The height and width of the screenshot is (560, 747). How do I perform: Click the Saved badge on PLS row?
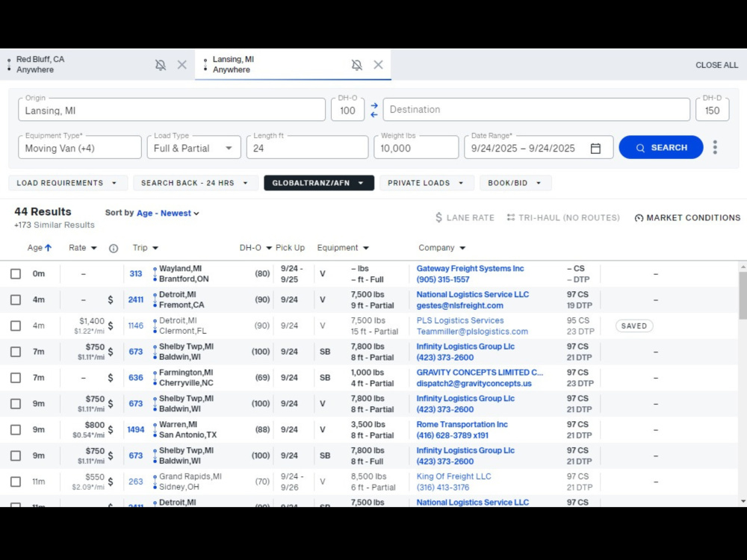(x=634, y=326)
